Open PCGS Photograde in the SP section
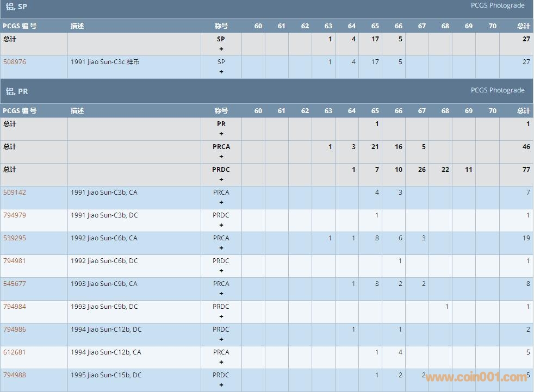 coord(498,5)
